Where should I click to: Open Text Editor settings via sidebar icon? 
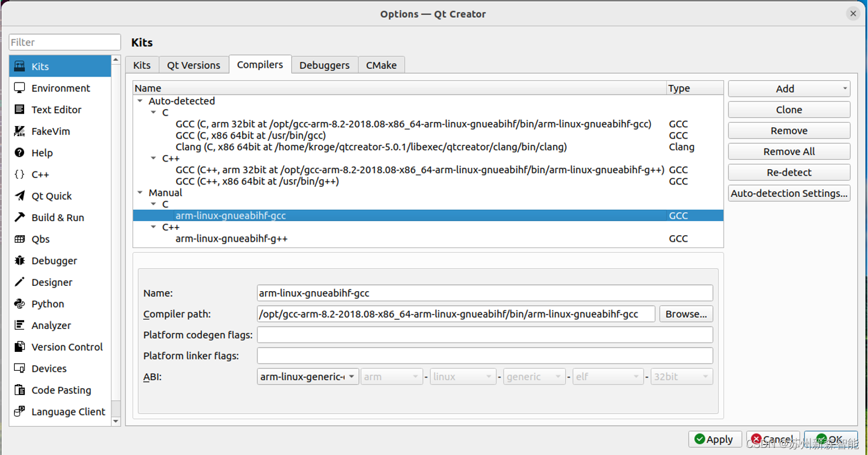point(19,109)
